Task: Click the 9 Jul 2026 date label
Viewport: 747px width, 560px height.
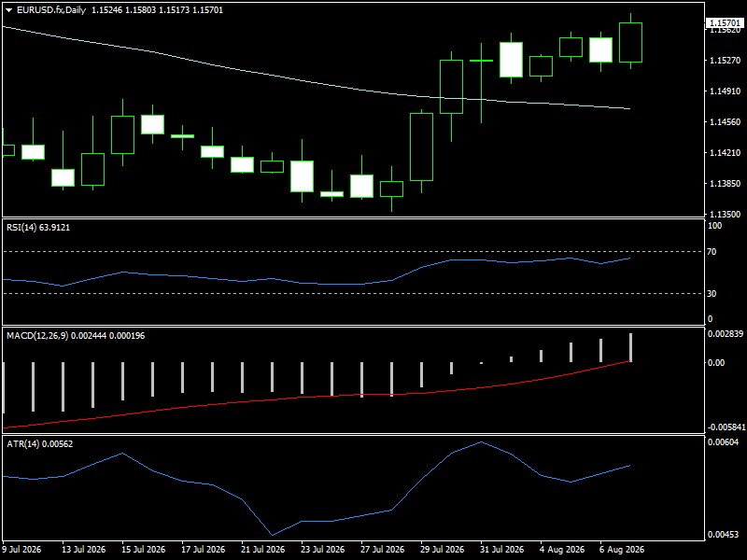Action: tap(21, 550)
